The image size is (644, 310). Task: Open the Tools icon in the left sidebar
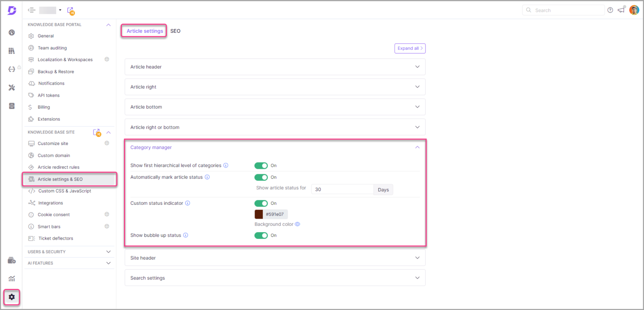[11, 88]
